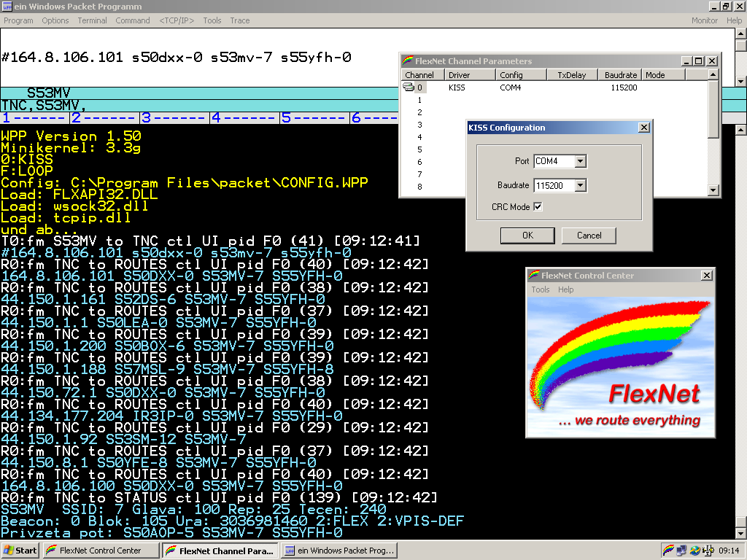The image size is (747, 560).
Task: Click the network computers tray icon
Action: tap(682, 551)
